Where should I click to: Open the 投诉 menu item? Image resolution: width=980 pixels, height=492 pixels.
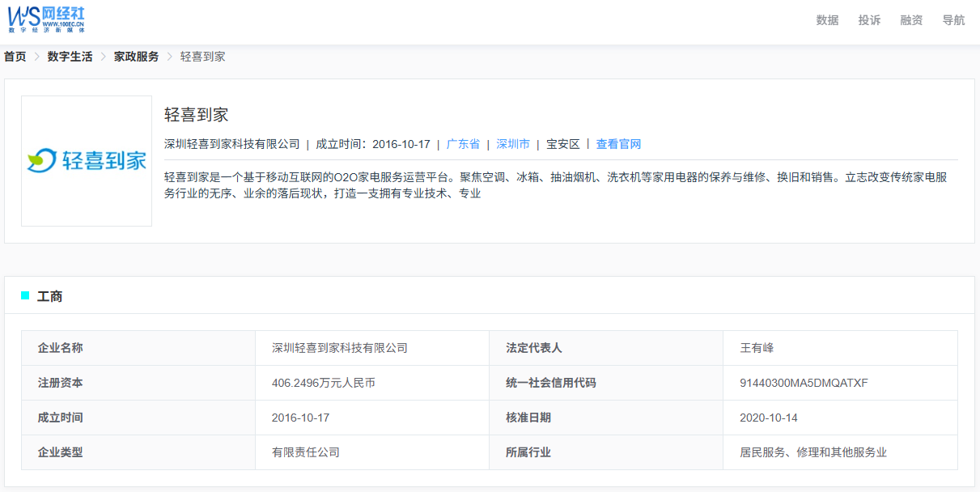pos(869,20)
